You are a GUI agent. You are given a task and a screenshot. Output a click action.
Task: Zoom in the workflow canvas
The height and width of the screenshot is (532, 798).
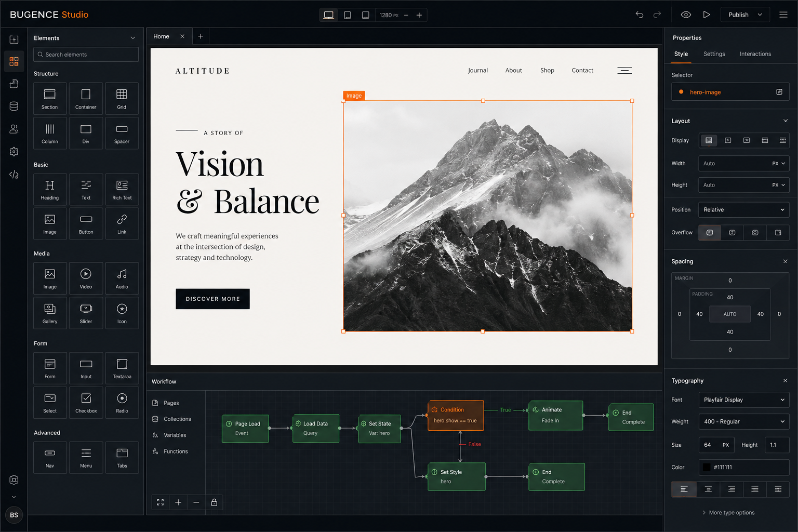coord(178,502)
